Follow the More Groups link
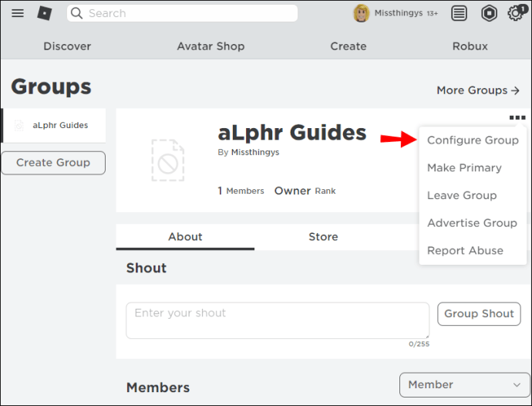This screenshot has height=406, width=532. pos(478,90)
